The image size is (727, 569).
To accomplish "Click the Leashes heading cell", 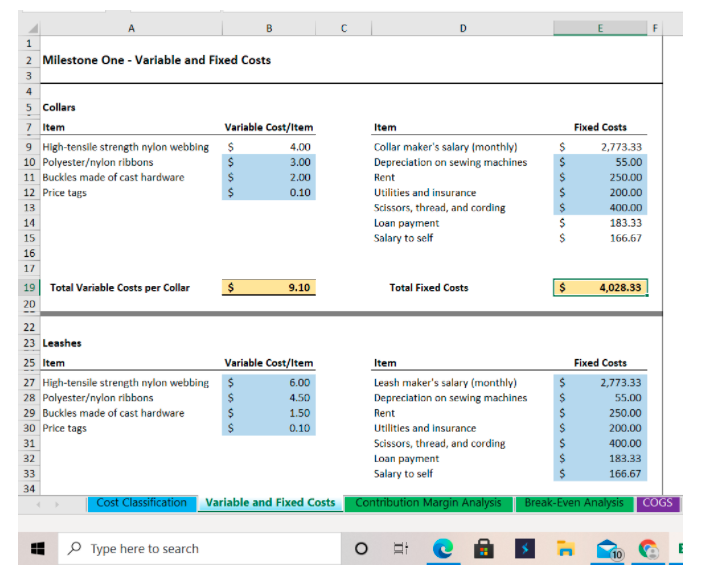I will point(62,343).
